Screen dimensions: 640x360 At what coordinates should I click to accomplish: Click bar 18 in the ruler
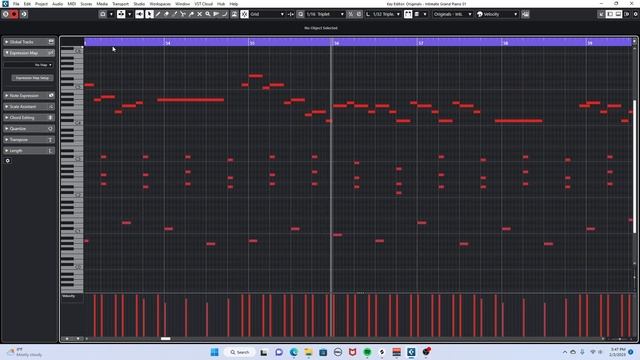[505, 43]
